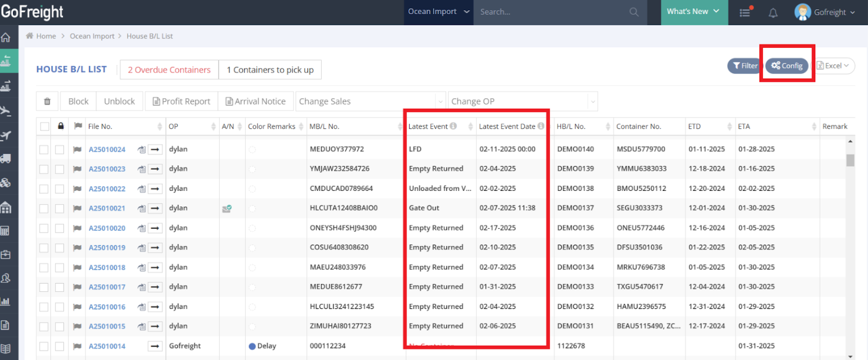Click the flag icon for file A25010024
Viewport: 868px width, 360px height.
pyautogui.click(x=77, y=150)
